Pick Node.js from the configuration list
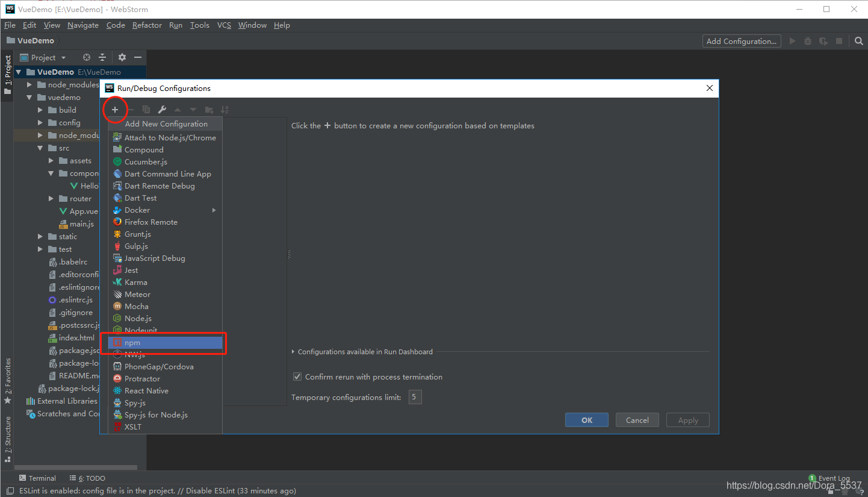868x497 pixels. click(x=166, y=319)
